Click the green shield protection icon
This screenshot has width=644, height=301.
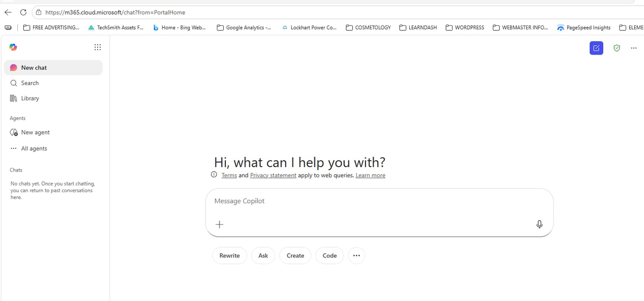[x=617, y=48]
